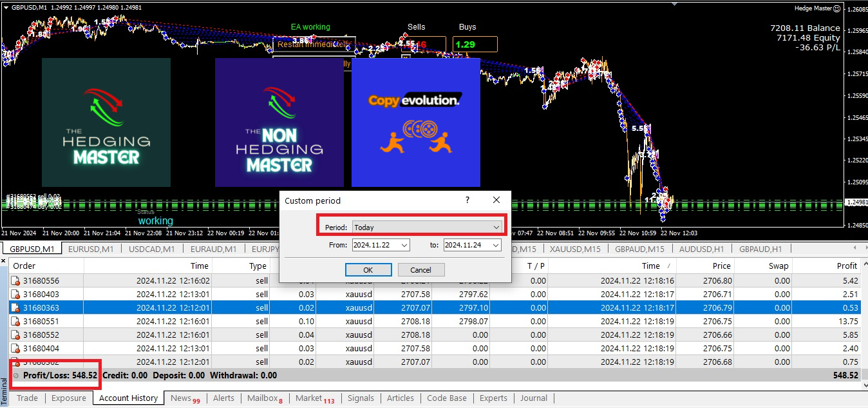Screen dimensions: 868x408
Task: Click the Profit/Loss: 548.52 summary text
Action: (61, 375)
